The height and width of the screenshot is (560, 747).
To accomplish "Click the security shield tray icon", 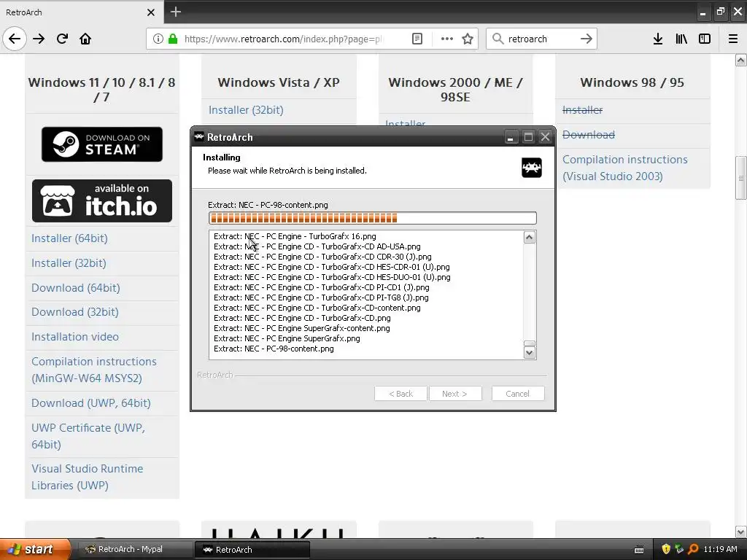I will pos(666,549).
